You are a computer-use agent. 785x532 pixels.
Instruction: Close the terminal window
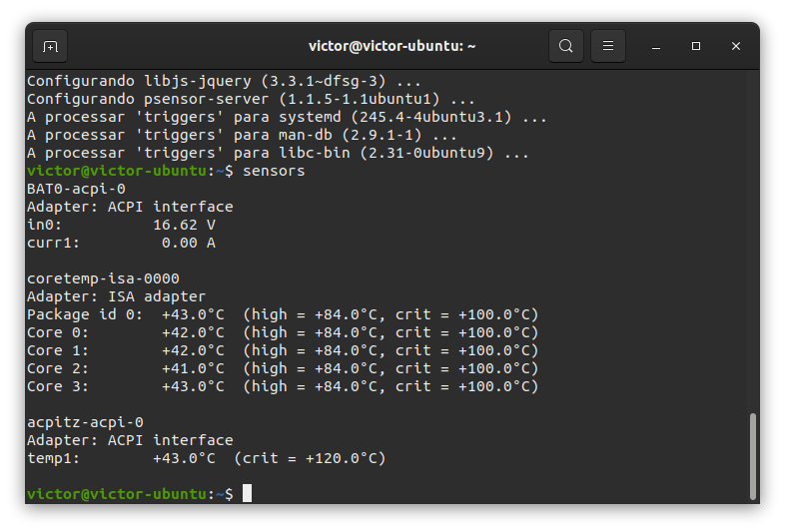(735, 46)
